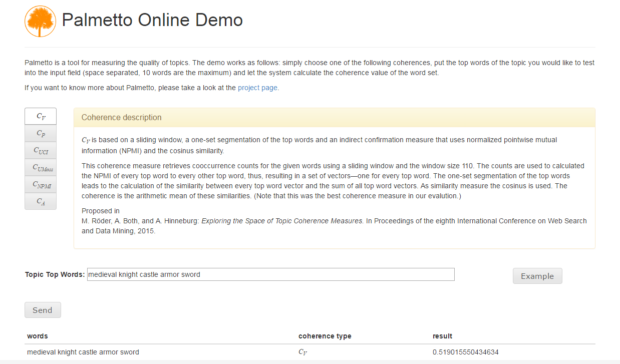
Task: Click the Topic Top Words label
Action: [55, 274]
